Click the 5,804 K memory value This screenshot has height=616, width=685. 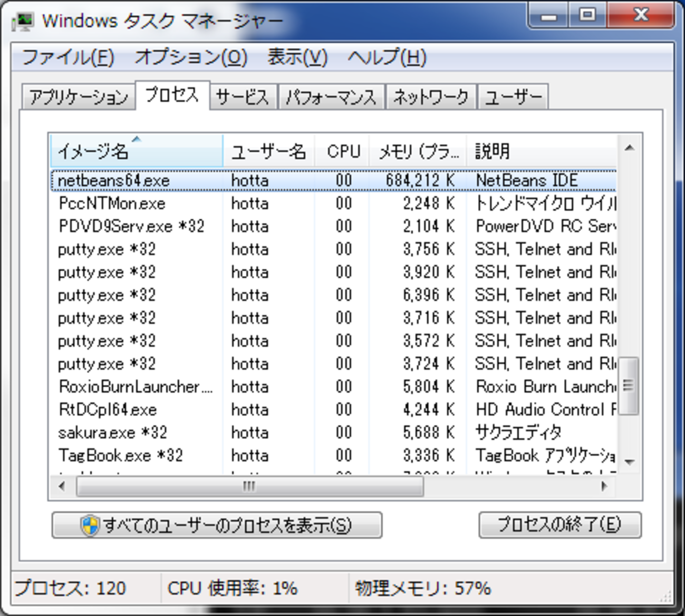[x=429, y=387]
